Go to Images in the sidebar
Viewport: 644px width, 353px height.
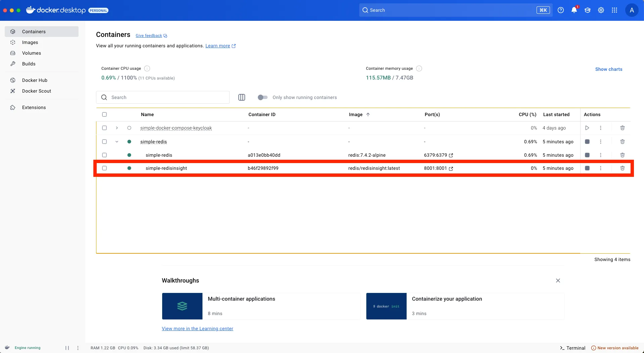[x=42, y=42]
